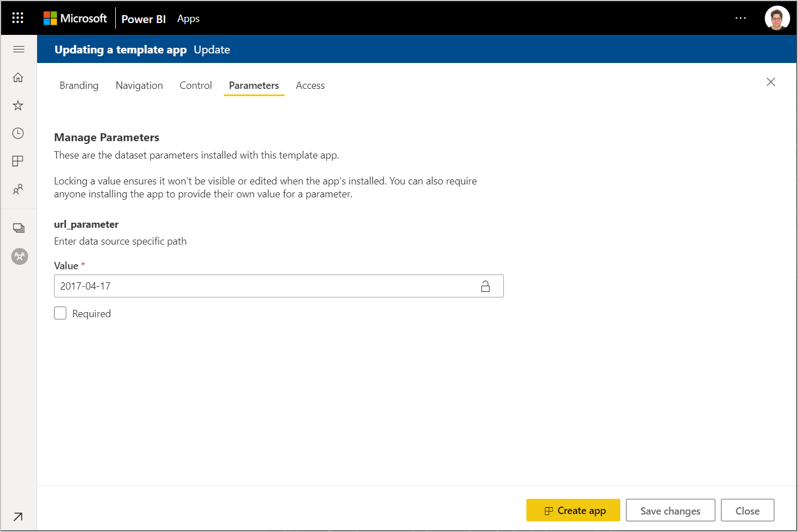Click the Power BI header link
Screen dimensions: 798x532
143,19
